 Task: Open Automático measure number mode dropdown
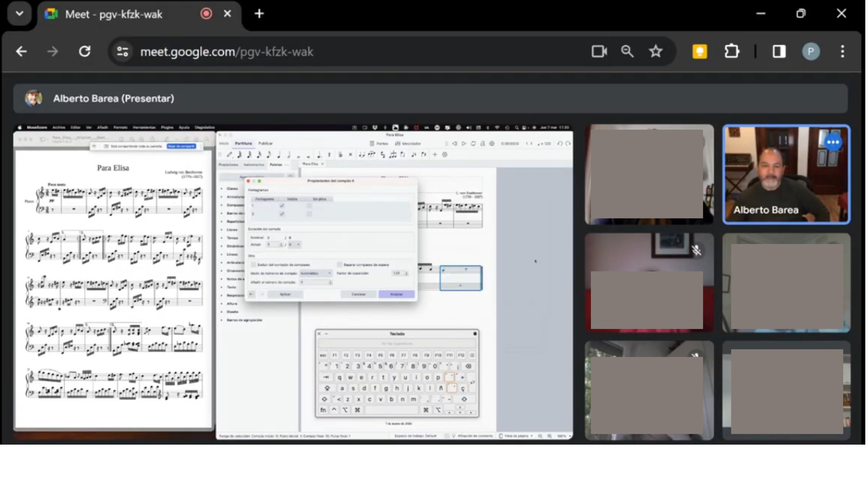pos(316,273)
